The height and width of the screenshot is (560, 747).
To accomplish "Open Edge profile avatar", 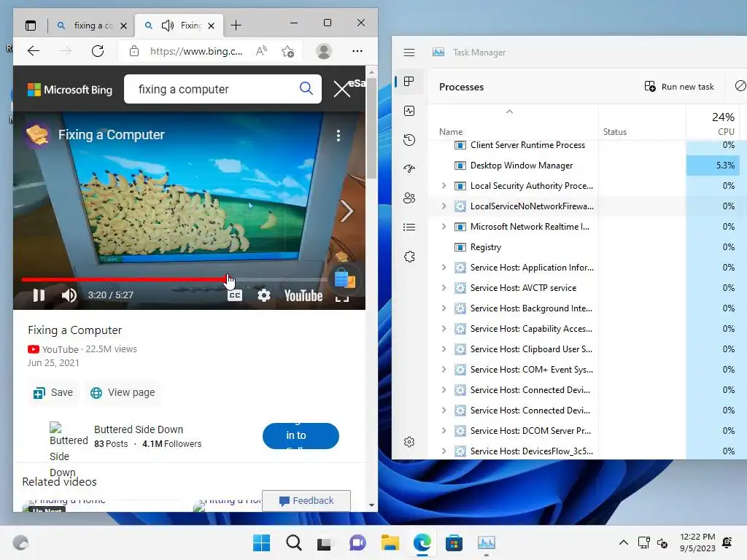I will [x=324, y=51].
